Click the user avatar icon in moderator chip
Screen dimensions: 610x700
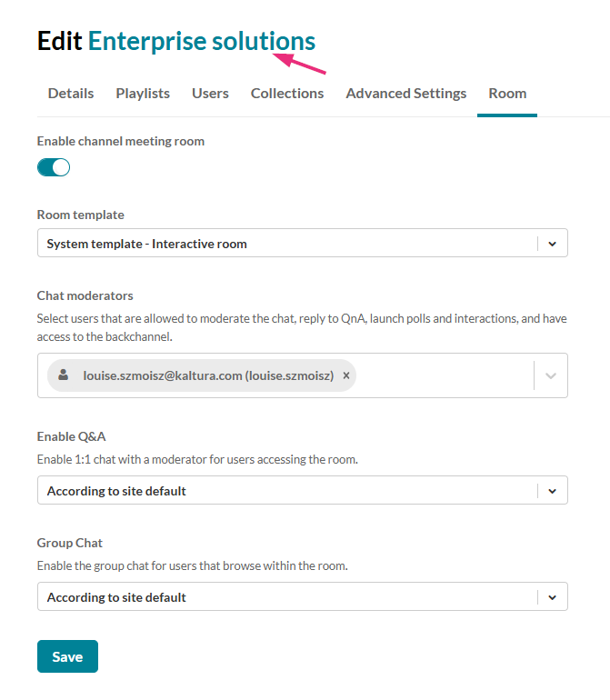coord(64,375)
